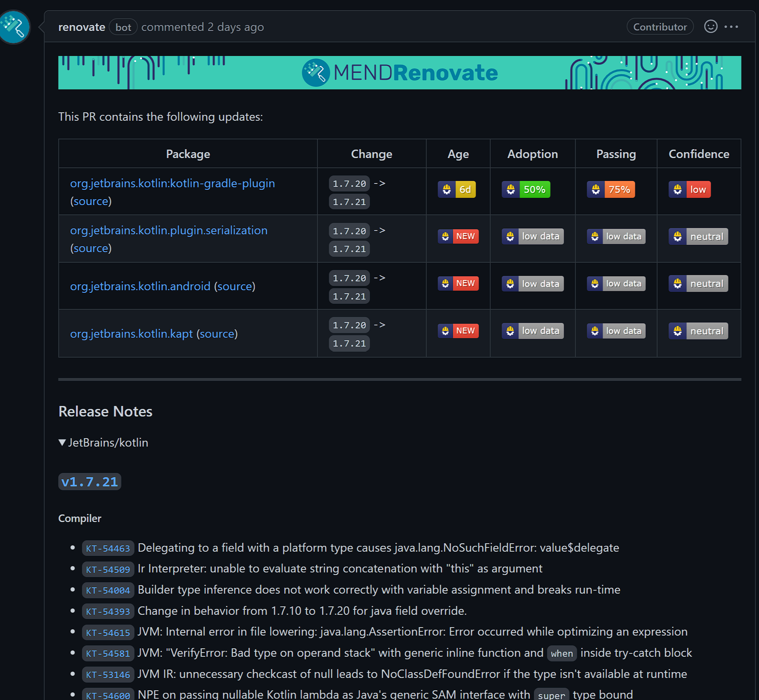Open source link for plugin.serialization
The image size is (759, 700).
(x=91, y=248)
